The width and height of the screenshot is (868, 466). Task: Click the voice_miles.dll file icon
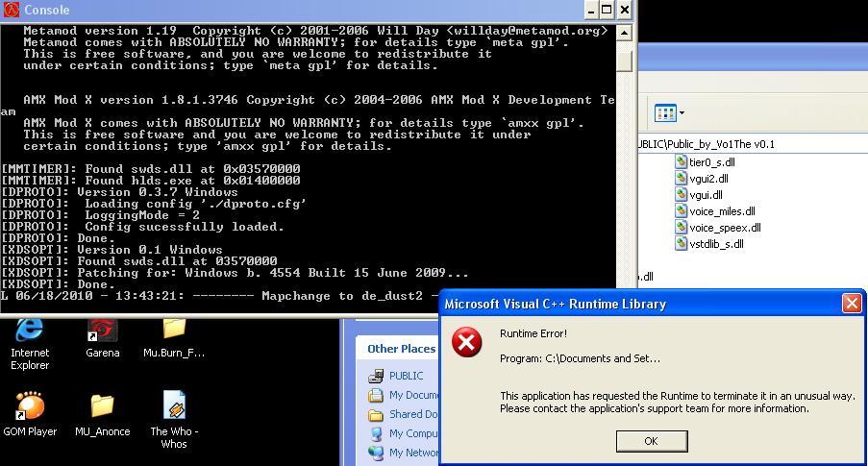coord(681,210)
